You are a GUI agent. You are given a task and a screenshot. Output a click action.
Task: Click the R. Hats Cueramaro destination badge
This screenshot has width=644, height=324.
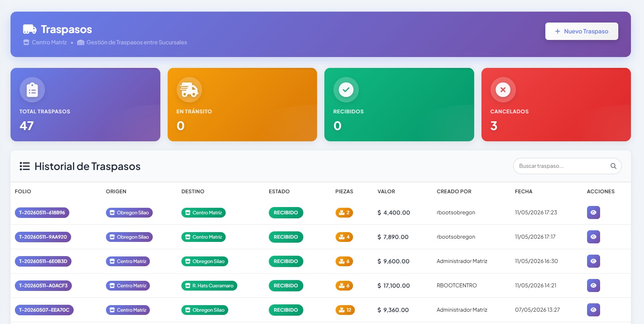point(209,285)
